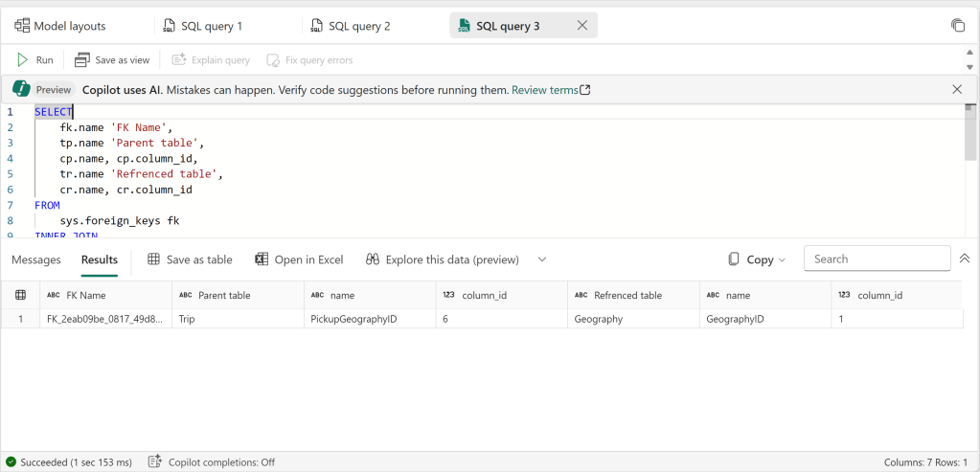Close the SQL query 3 tab
The image size is (980, 472).
[581, 26]
